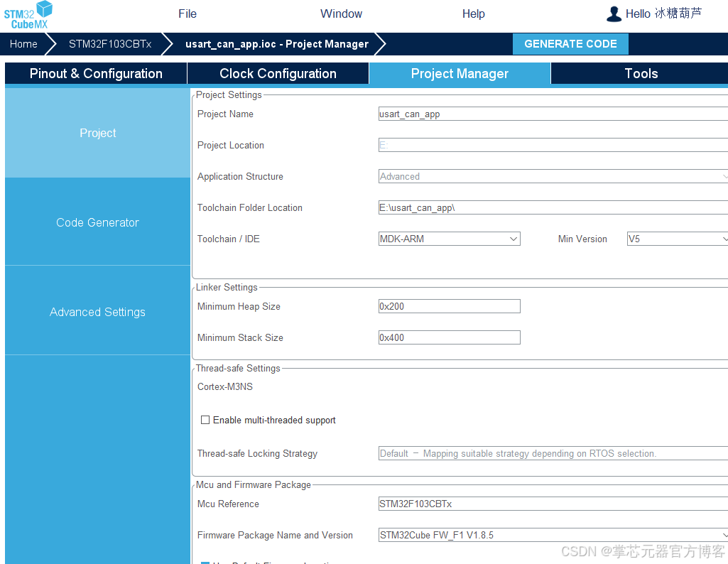This screenshot has height=564, width=728.
Task: Click the Minimum Stack Size field
Action: tap(450, 337)
